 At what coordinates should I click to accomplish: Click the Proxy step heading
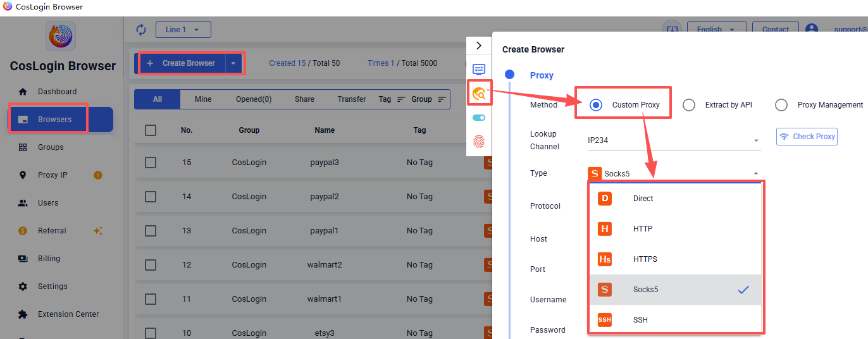point(542,75)
